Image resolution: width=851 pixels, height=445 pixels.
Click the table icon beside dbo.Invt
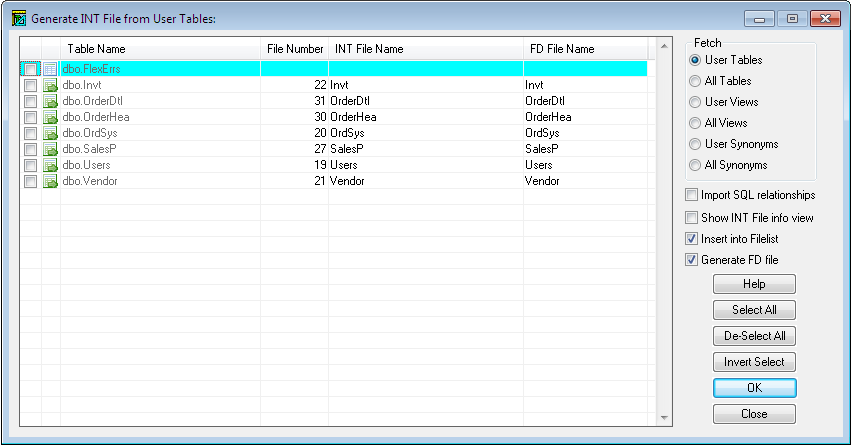tap(50, 85)
